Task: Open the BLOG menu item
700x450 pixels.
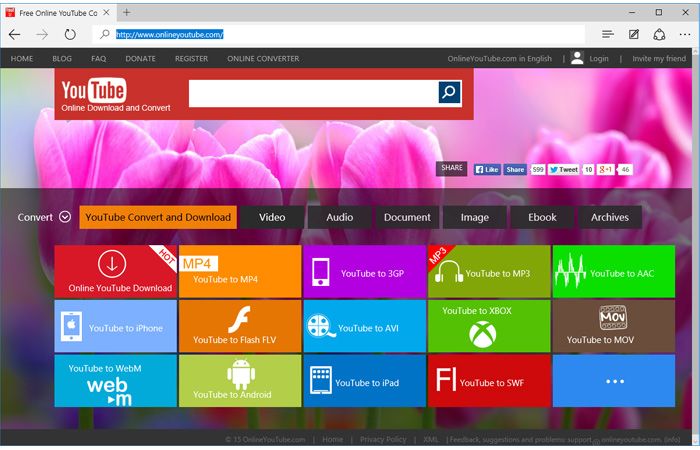Action: (x=62, y=58)
